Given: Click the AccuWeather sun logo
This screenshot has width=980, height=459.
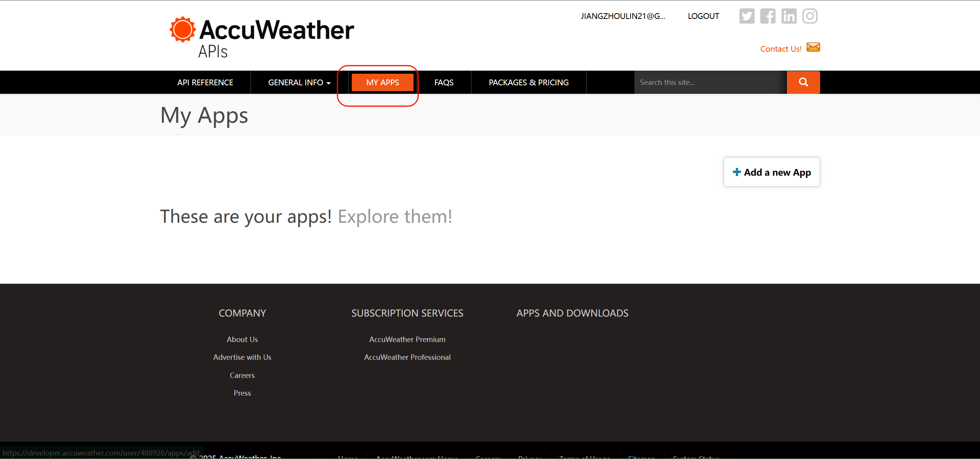Looking at the screenshot, I should pyautogui.click(x=182, y=29).
